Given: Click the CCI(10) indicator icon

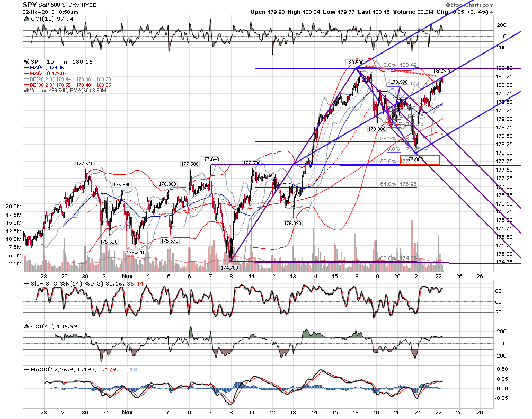Looking at the screenshot, I should coord(27,19).
